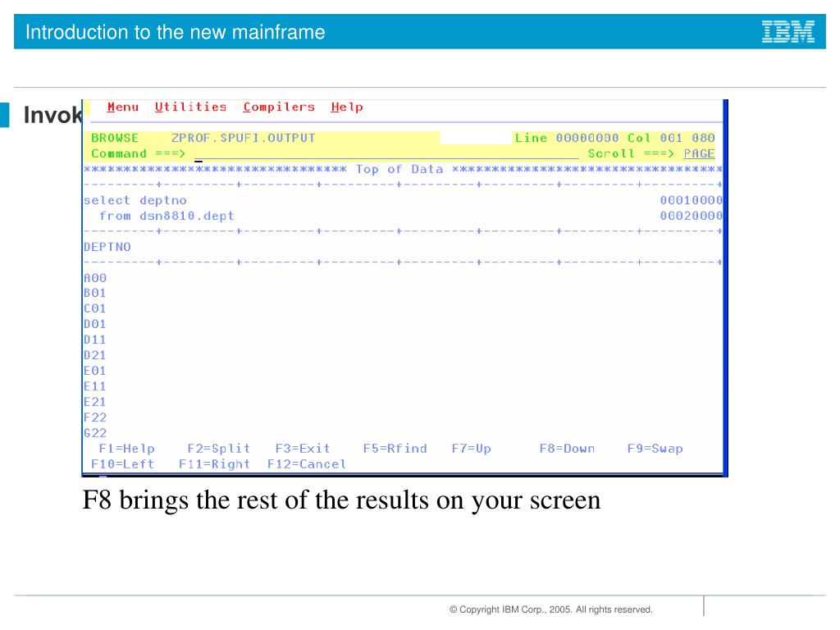Select F8=Down function key label
The width and height of the screenshot is (840, 630).
[567, 449]
